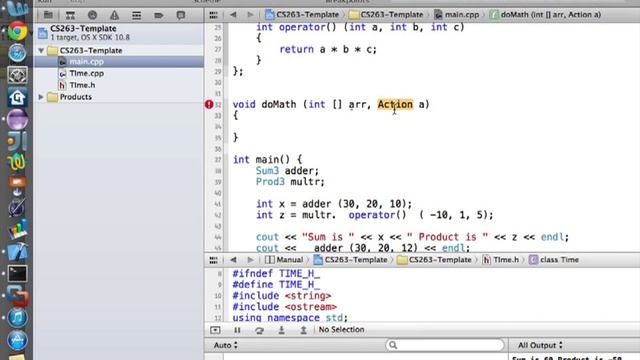Click CS263-Template folder in assistant jump bar
The height and width of the screenshot is (360, 640).
434,260
